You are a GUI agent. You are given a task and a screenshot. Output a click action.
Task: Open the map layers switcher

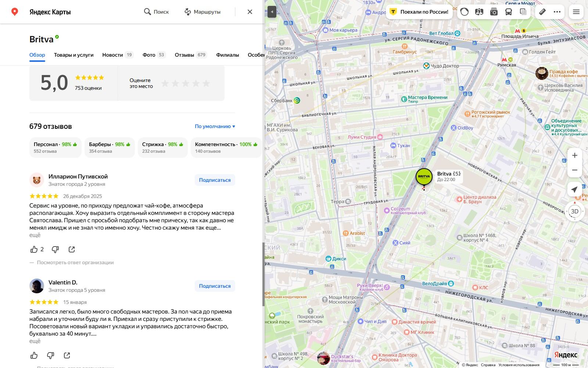coord(523,12)
